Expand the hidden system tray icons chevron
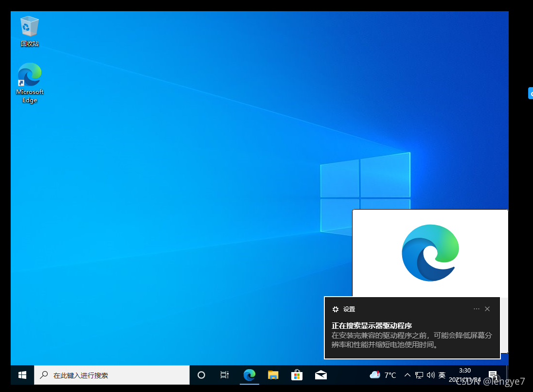 [x=407, y=375]
